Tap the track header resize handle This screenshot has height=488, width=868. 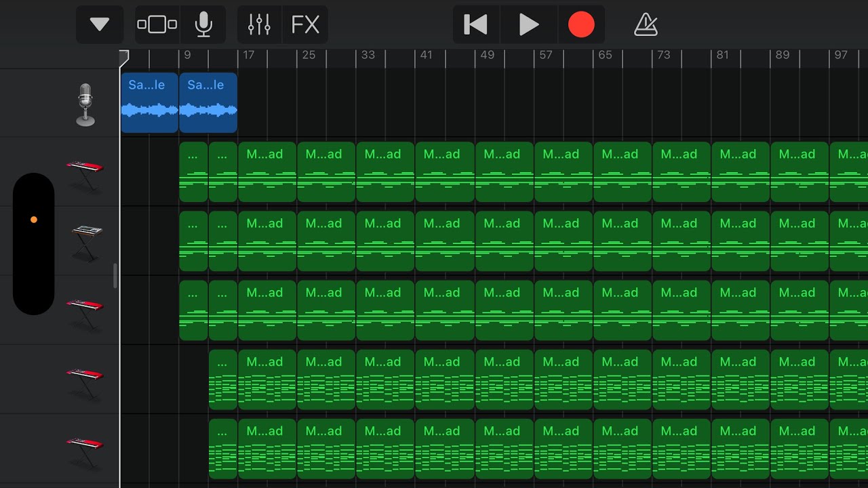115,276
